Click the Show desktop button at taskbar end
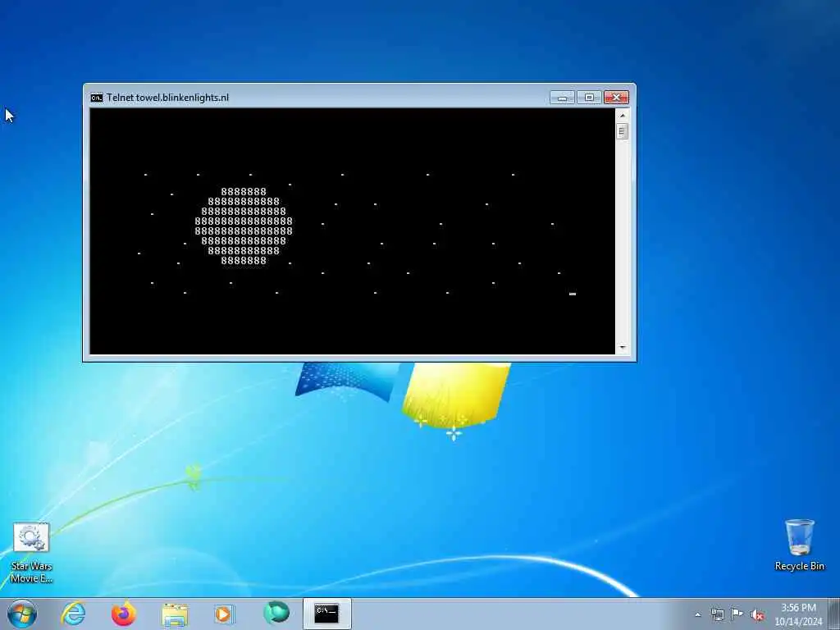Image resolution: width=840 pixels, height=630 pixels. tap(834, 614)
